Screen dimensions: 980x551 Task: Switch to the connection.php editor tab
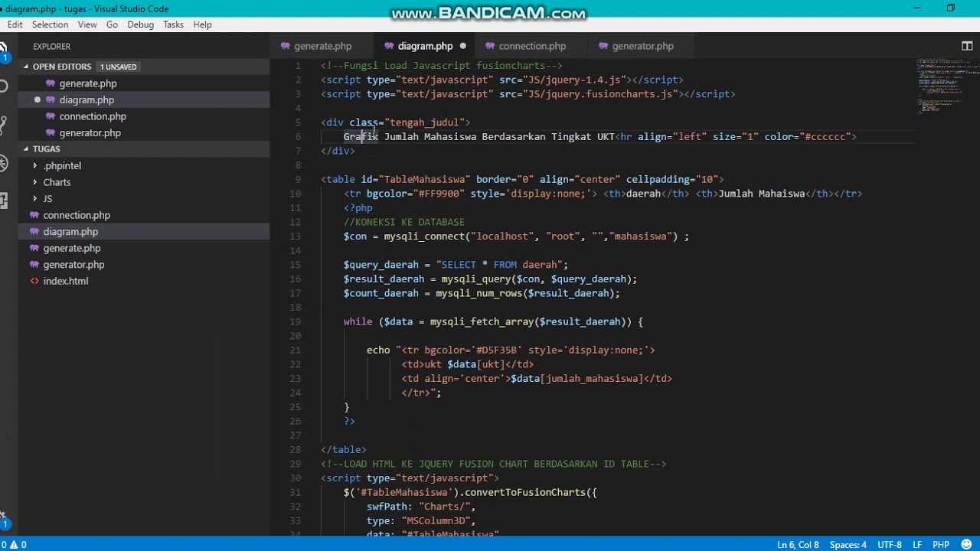(x=531, y=46)
